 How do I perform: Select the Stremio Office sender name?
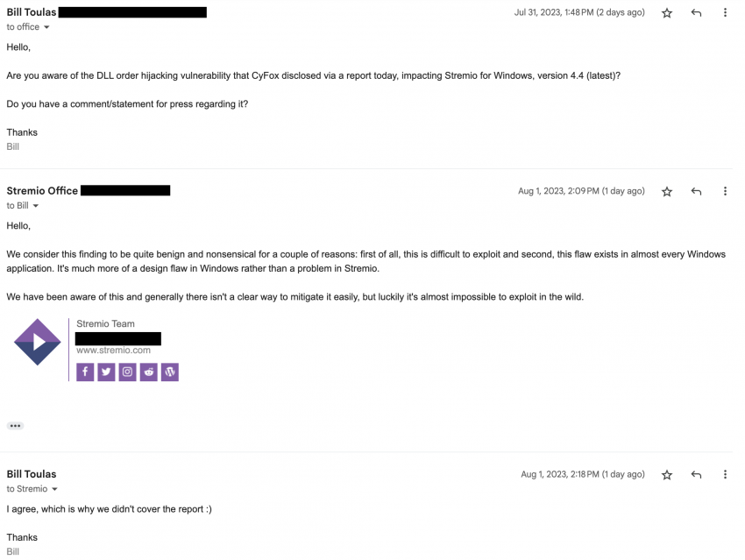[x=41, y=190]
